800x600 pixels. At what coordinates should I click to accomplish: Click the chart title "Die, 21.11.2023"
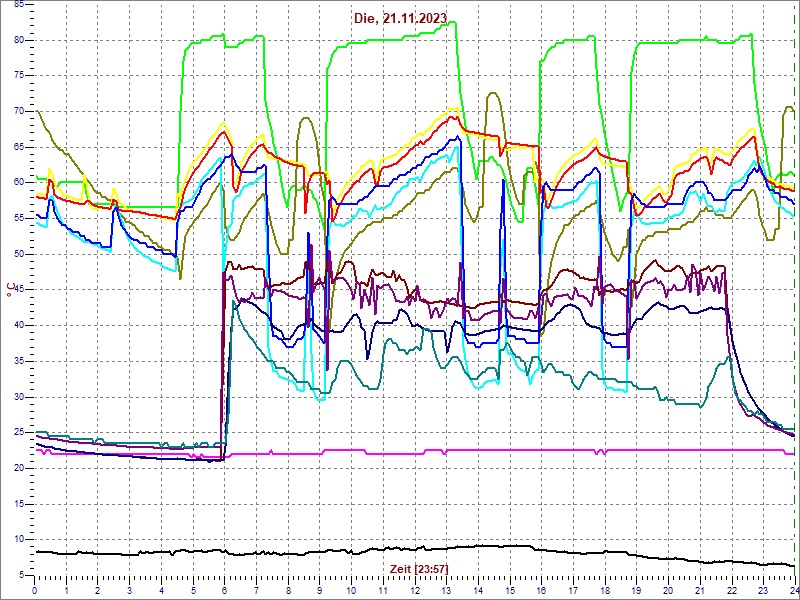pyautogui.click(x=399, y=17)
